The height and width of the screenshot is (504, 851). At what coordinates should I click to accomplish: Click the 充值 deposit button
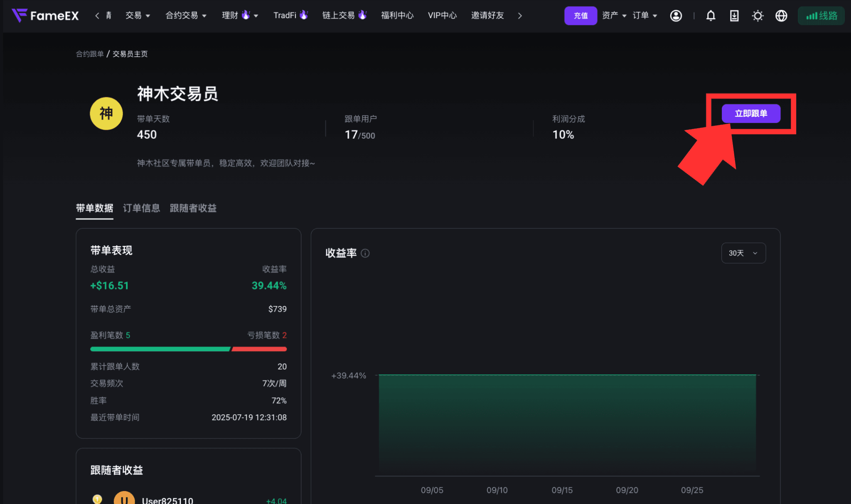point(580,16)
